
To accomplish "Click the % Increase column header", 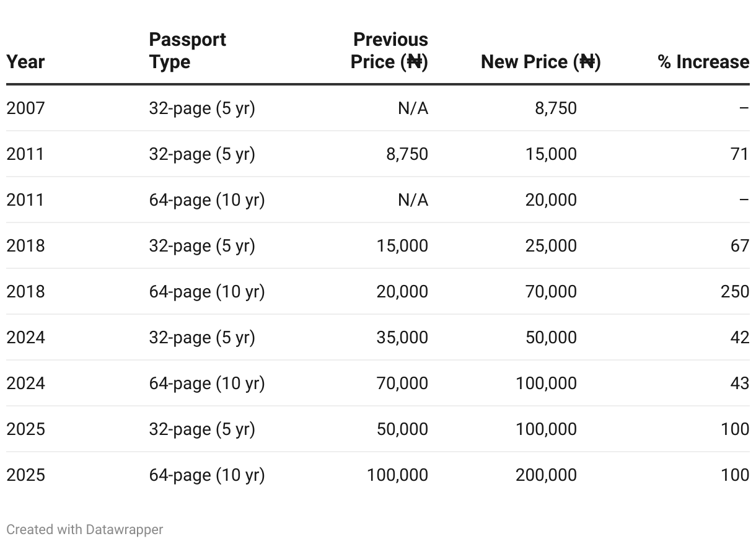I will 703,62.
